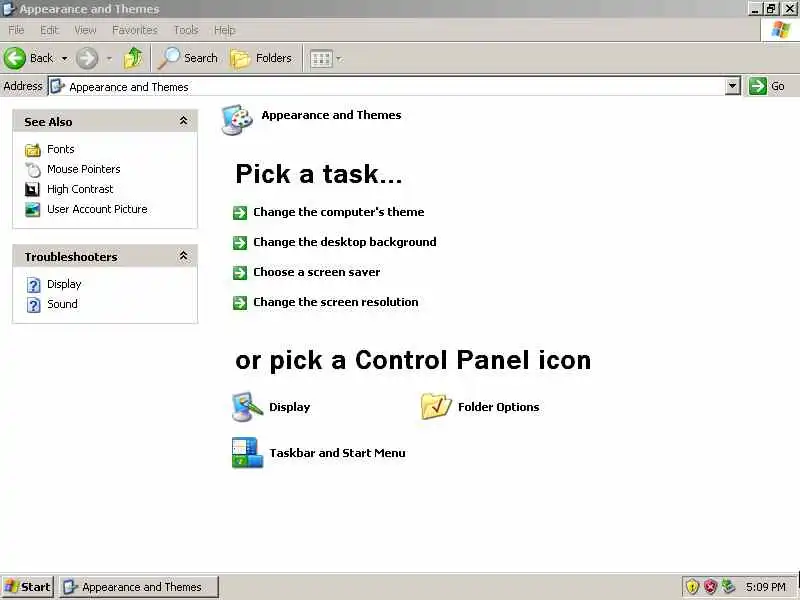Image resolution: width=800 pixels, height=600 pixels.
Task: Select Change the computer's theme task
Action: click(x=339, y=212)
